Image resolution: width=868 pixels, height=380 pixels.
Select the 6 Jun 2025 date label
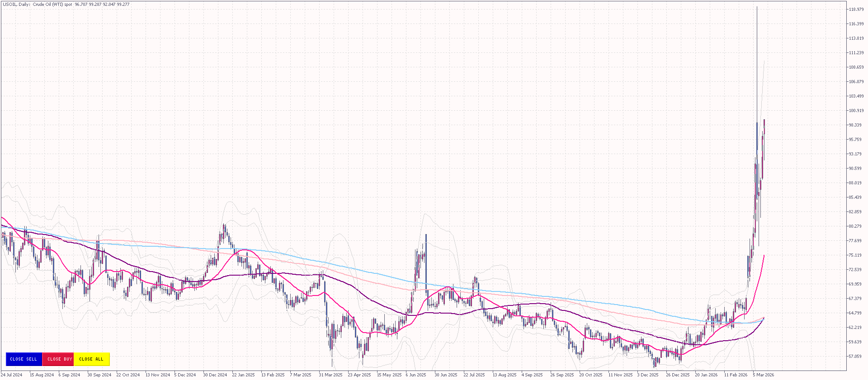[416, 375]
